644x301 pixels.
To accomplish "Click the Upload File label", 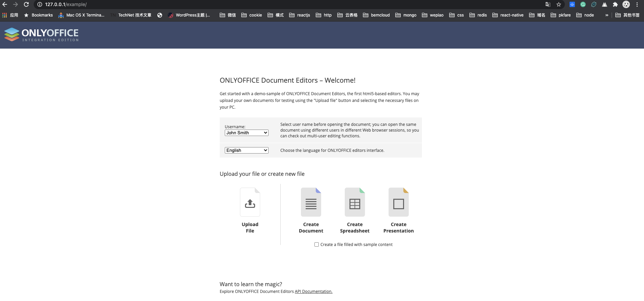I will [x=250, y=228].
